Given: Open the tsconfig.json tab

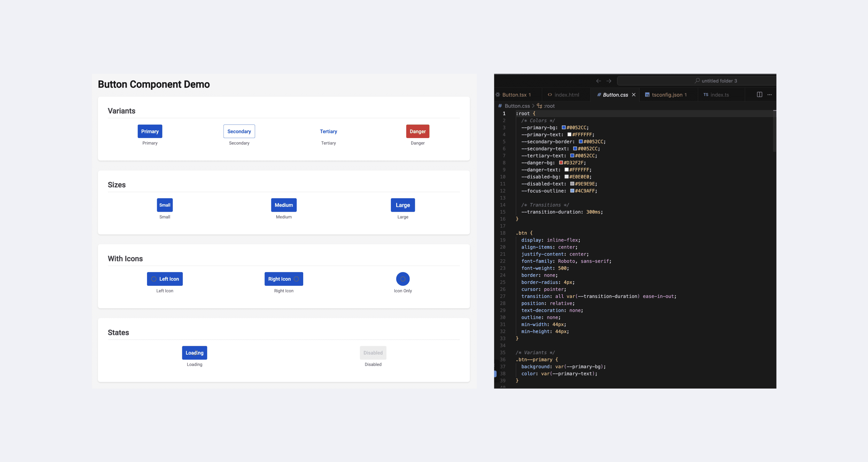Looking at the screenshot, I should tap(667, 95).
